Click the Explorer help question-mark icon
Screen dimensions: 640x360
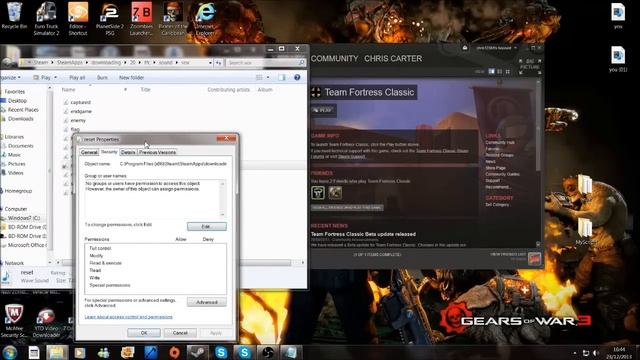click(x=297, y=77)
